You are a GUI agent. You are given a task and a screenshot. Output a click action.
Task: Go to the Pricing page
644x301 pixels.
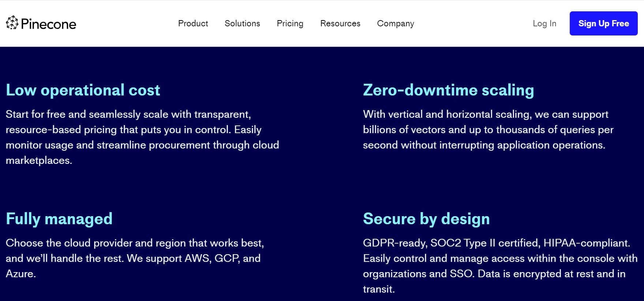[x=290, y=23]
